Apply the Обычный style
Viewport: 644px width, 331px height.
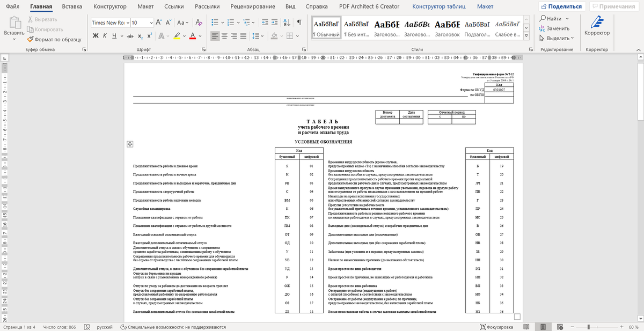[326, 27]
